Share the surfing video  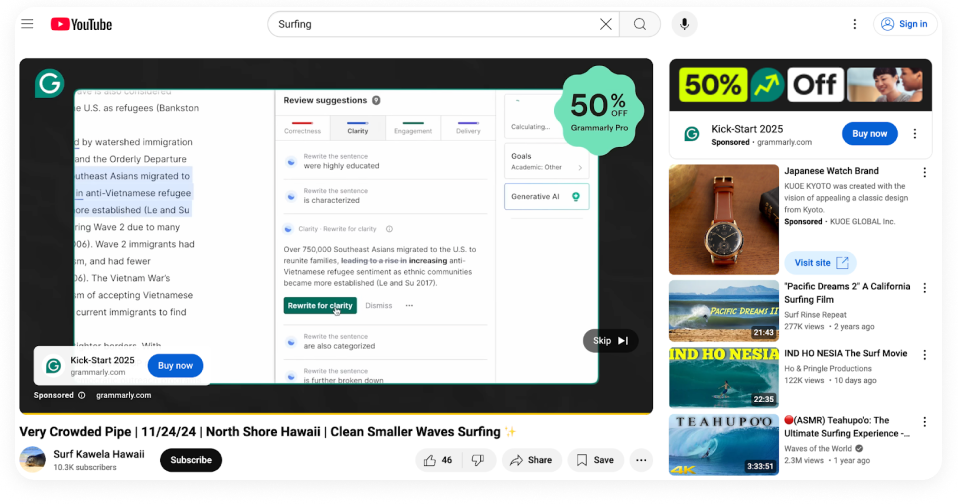530,460
